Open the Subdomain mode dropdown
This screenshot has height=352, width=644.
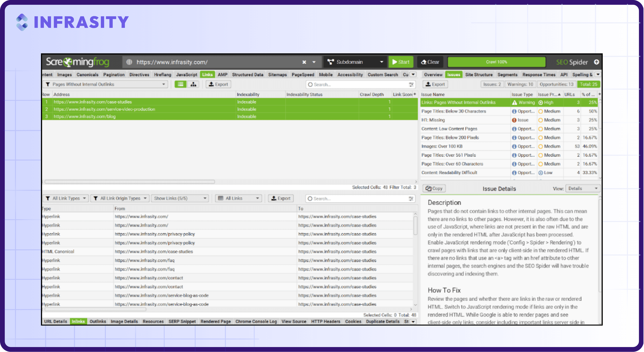tap(355, 62)
